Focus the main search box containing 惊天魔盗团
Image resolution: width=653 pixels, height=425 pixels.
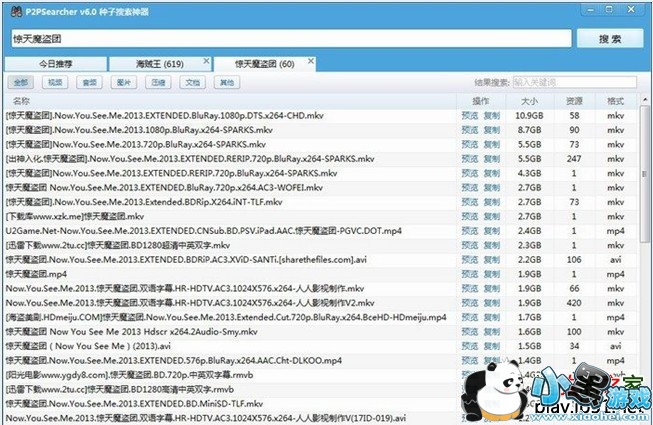[292, 39]
